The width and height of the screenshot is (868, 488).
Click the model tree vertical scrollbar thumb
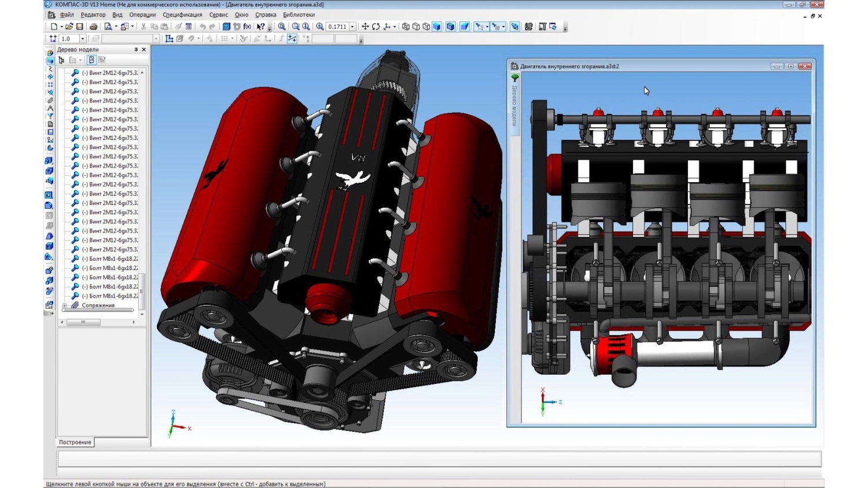142,292
